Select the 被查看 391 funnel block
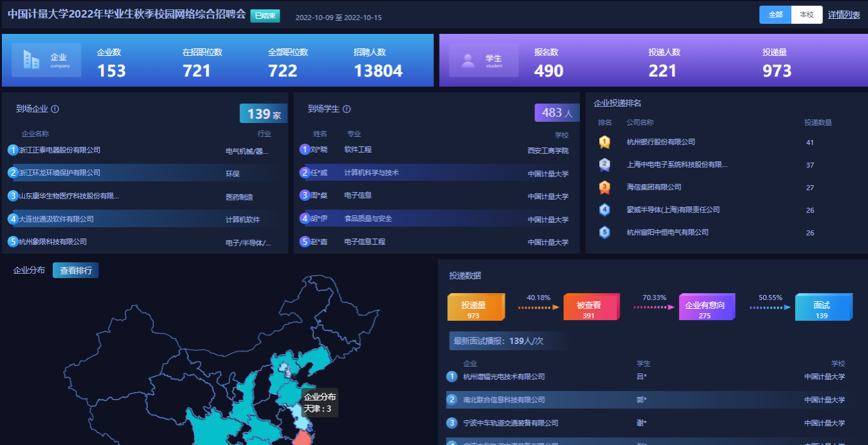Image resolution: width=868 pixels, height=445 pixels. tap(589, 308)
